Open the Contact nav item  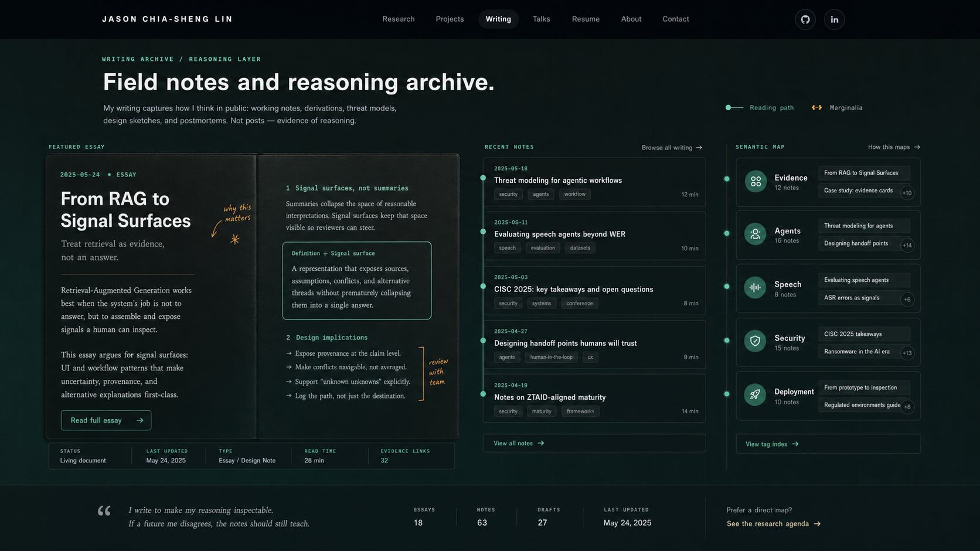tap(676, 19)
